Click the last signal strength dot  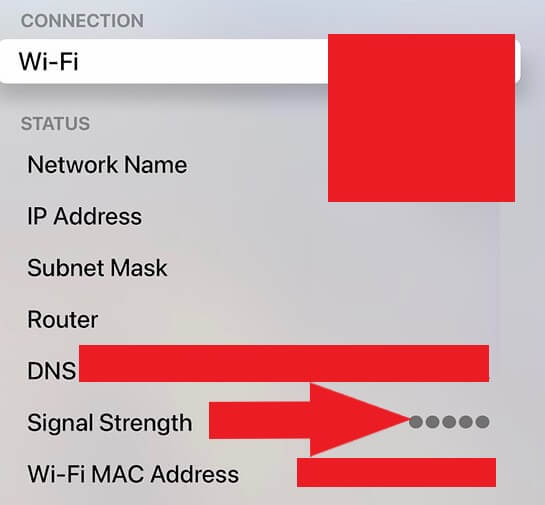(x=482, y=422)
